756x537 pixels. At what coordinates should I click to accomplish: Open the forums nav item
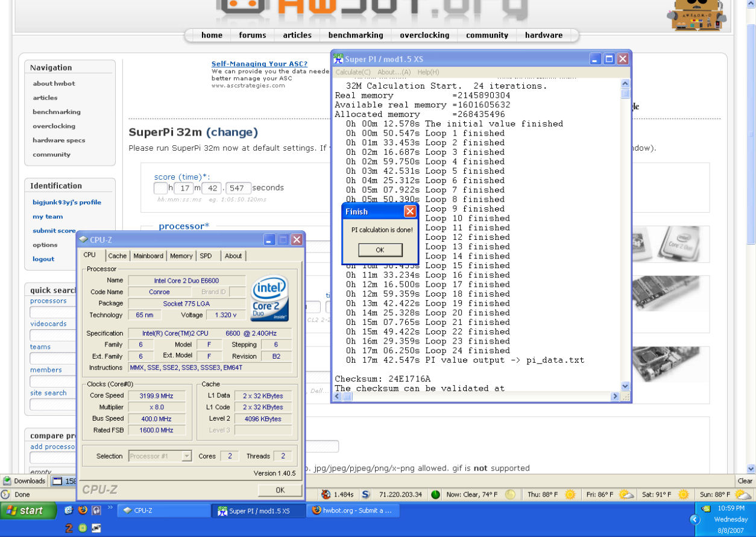tap(253, 35)
